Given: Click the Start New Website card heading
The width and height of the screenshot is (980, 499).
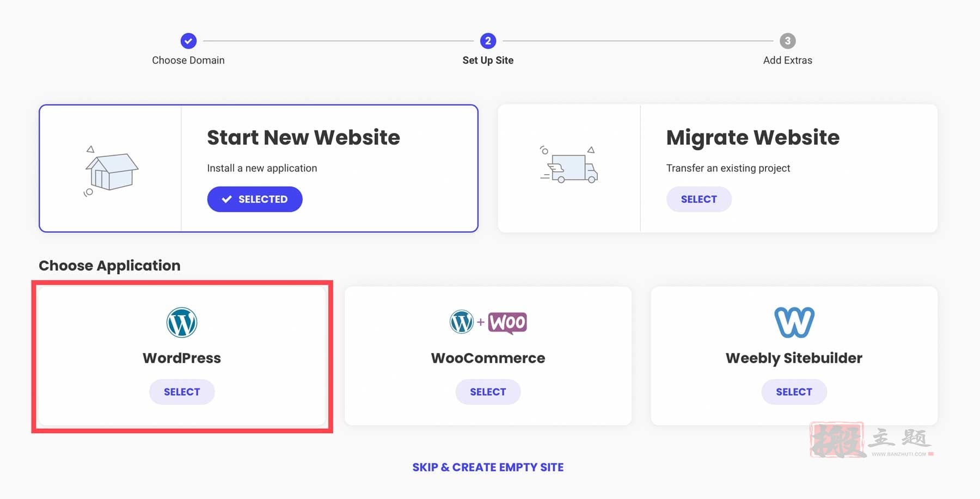Looking at the screenshot, I should pyautogui.click(x=303, y=138).
